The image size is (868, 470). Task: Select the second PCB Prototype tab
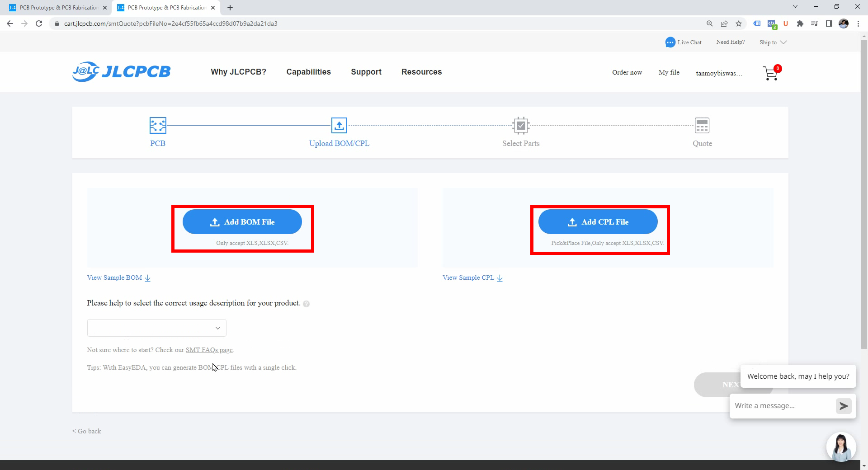click(x=165, y=8)
